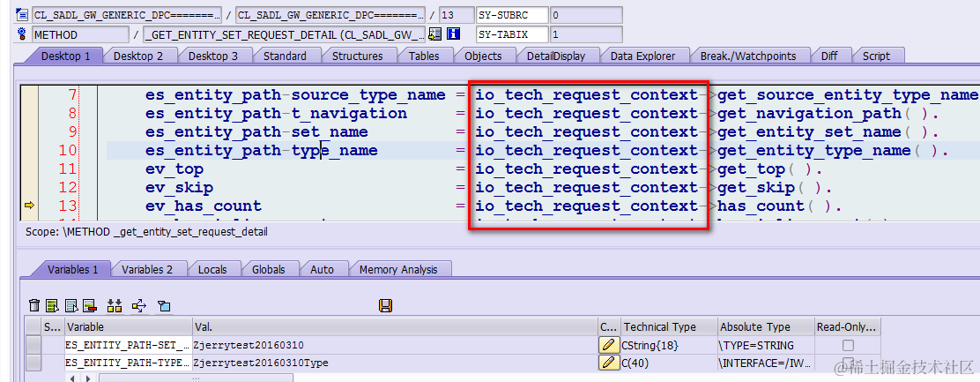Screen dimensions: 980x382
Task: Click the Technical Type column header
Action: tap(669, 326)
